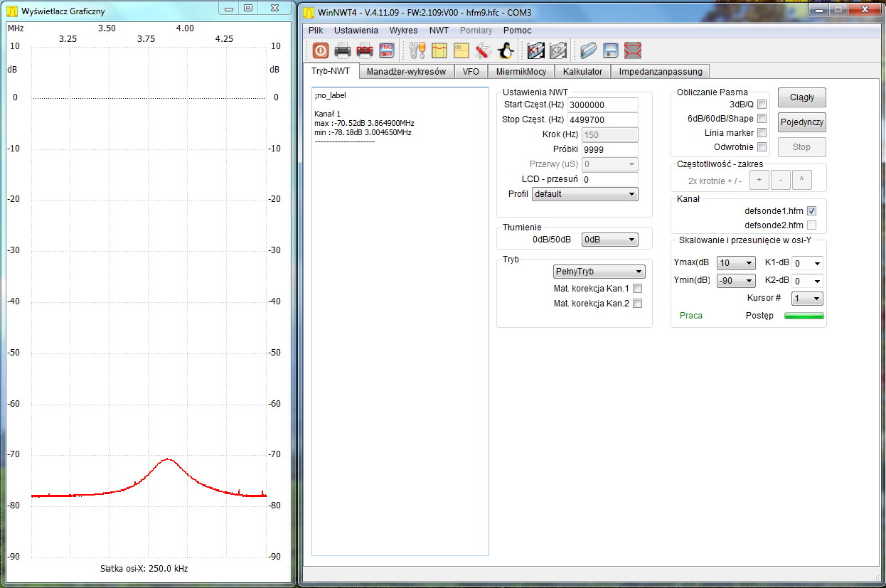Image resolution: width=886 pixels, height=588 pixels.
Task: Switch to the VFO tab
Action: pos(471,72)
